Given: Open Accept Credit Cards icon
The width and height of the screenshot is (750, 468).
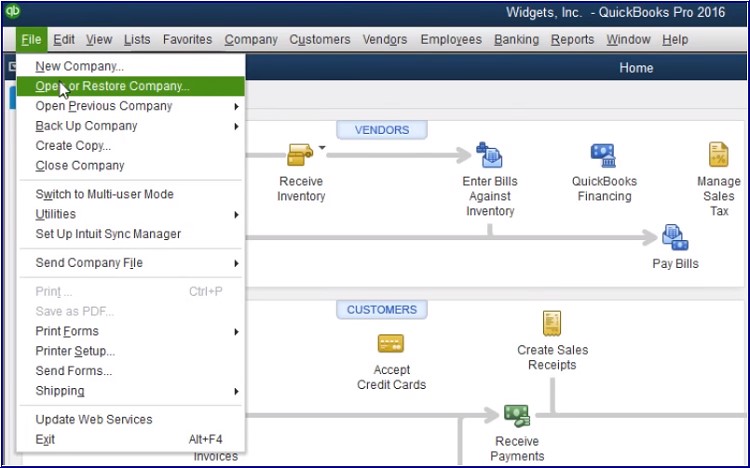Looking at the screenshot, I should 391,344.
